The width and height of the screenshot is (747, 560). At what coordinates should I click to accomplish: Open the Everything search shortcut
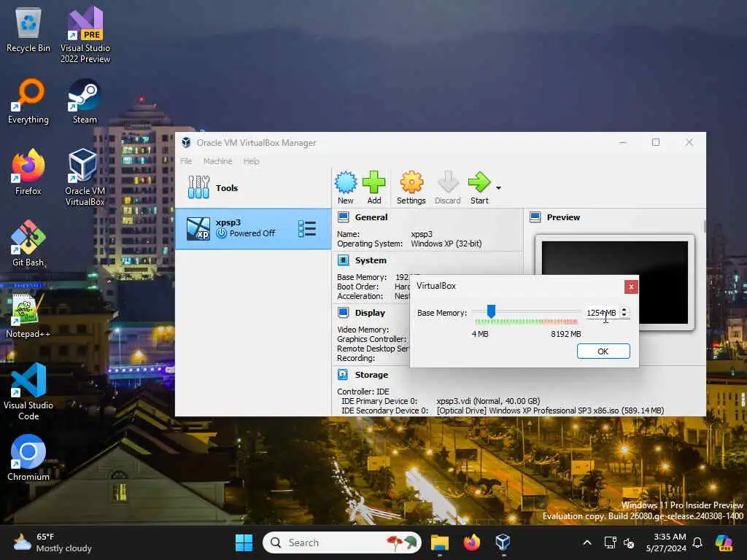28,101
